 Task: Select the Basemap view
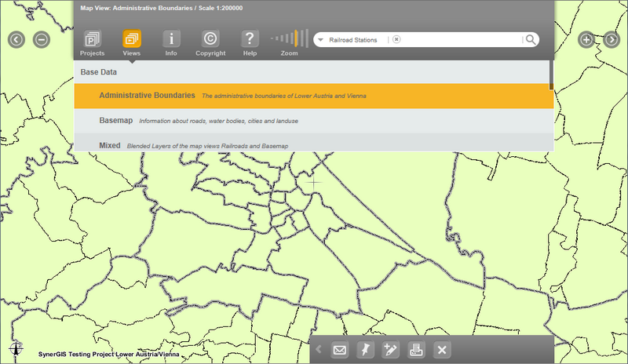pos(314,121)
